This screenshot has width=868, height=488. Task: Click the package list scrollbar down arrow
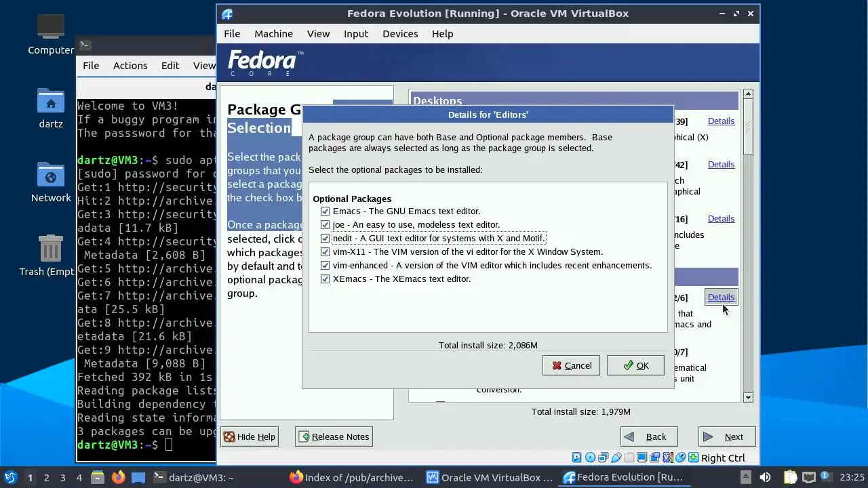tap(748, 398)
